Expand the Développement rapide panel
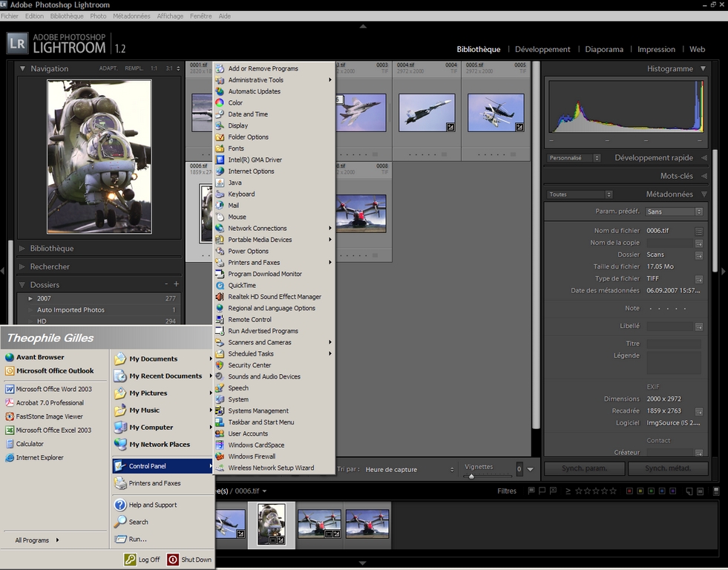This screenshot has width=728, height=570. [704, 158]
